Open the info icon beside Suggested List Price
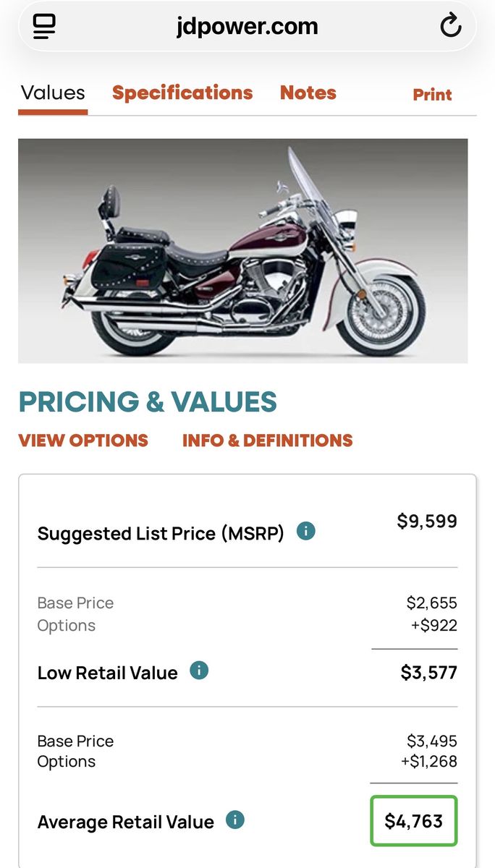The width and height of the screenshot is (495, 868). pos(306,532)
